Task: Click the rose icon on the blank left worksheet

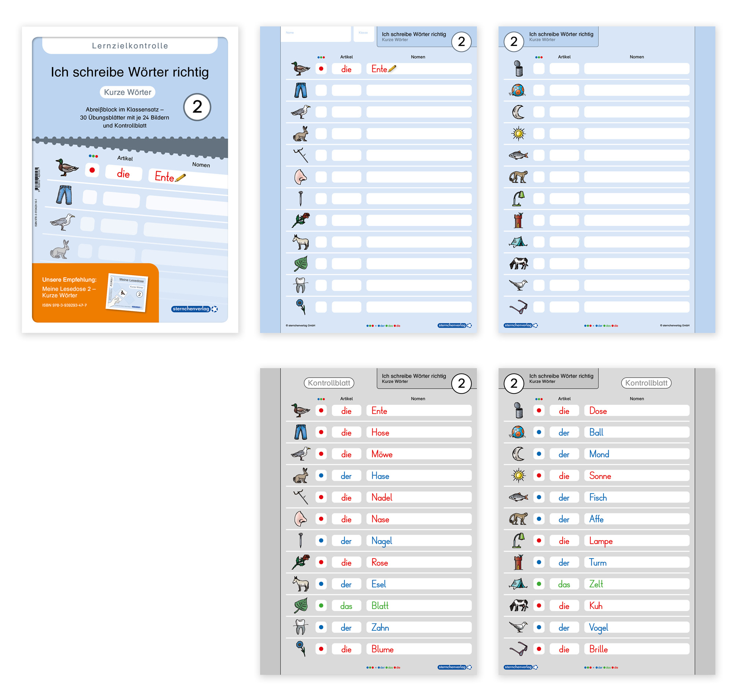Action: 300,220
